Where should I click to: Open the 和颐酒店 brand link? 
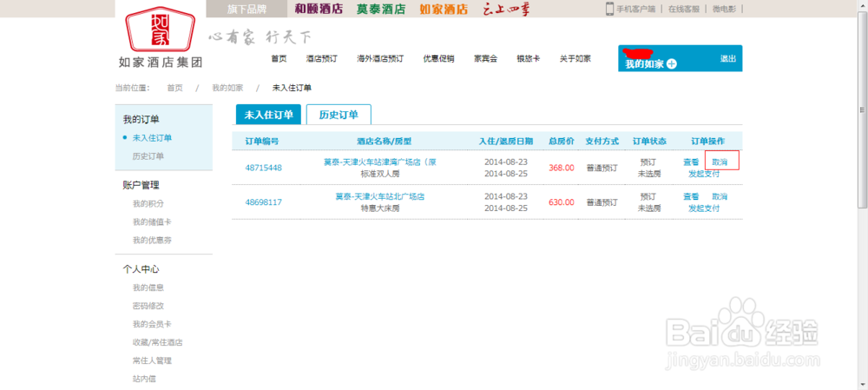tap(319, 9)
